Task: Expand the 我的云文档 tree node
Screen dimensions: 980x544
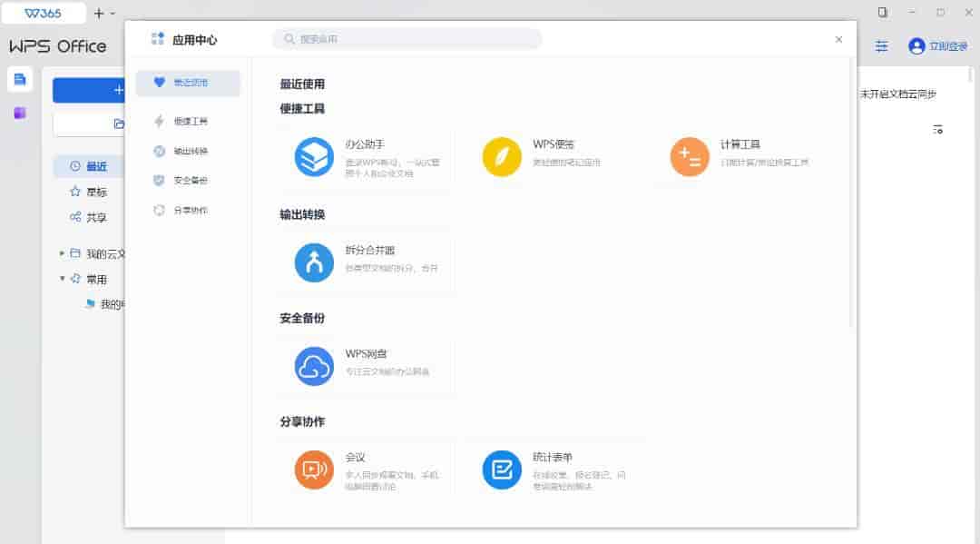Action: pos(62,253)
